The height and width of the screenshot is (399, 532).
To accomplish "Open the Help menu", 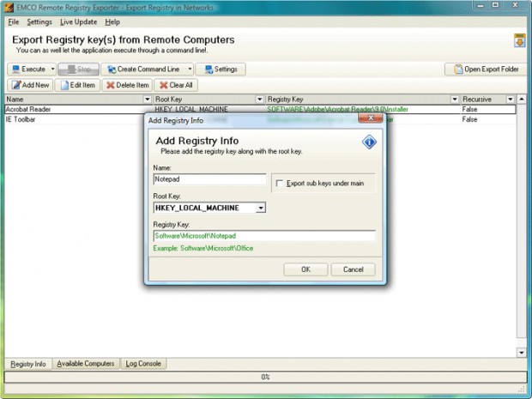I will coord(112,22).
